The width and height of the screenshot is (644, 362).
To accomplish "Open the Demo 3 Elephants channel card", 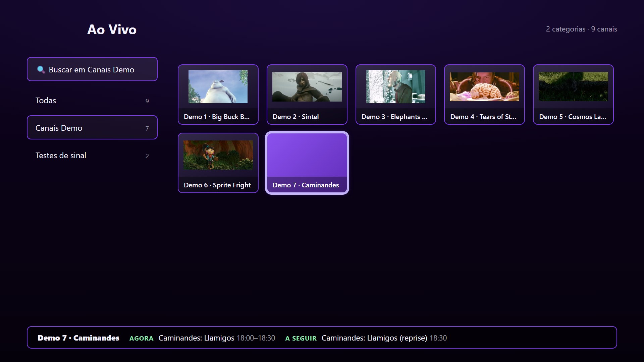I will click(x=396, y=95).
